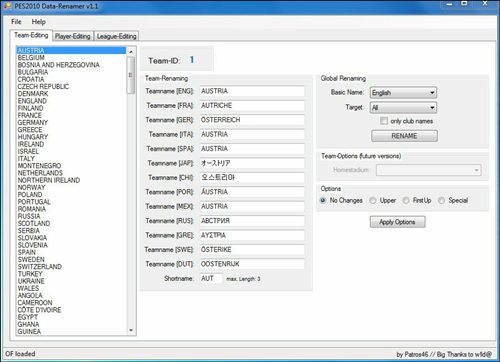Open the Target dropdown

pyautogui.click(x=403, y=107)
